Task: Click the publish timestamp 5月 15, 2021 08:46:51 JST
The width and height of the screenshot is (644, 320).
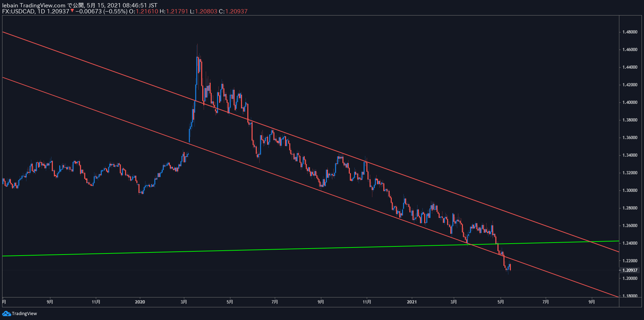Action: tap(122, 5)
